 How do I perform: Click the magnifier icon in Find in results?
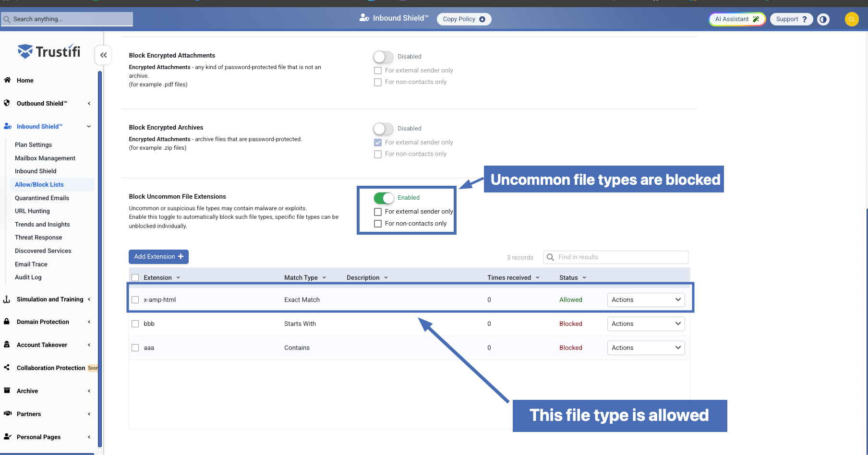tap(551, 257)
